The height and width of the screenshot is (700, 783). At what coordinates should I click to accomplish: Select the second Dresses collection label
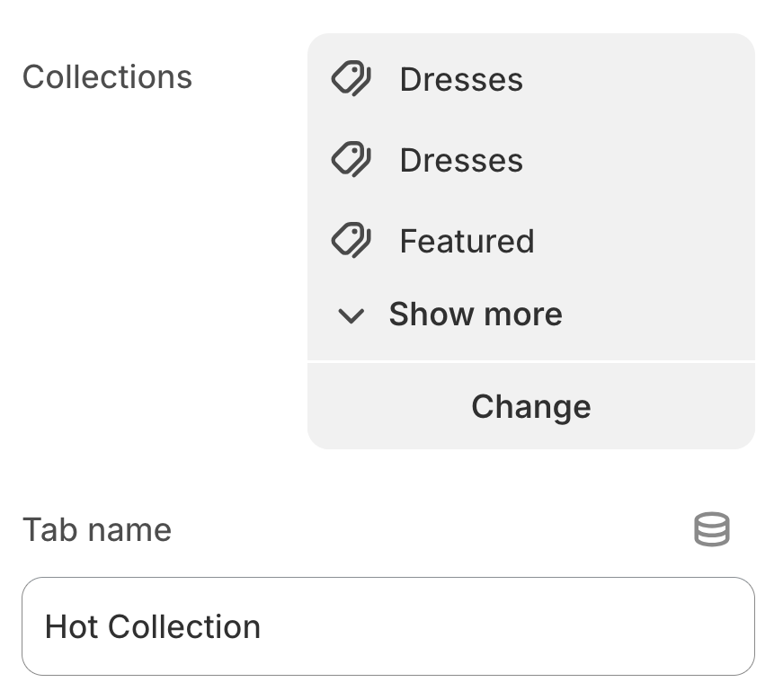coord(460,161)
